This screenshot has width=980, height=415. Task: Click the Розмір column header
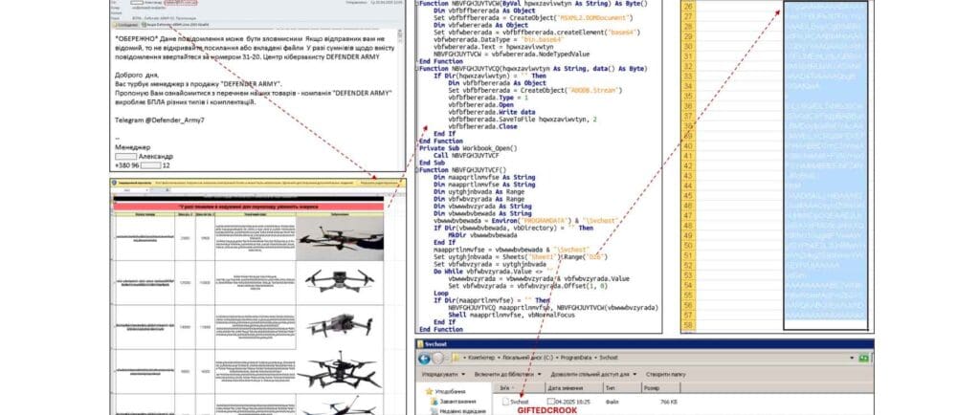[650, 388]
